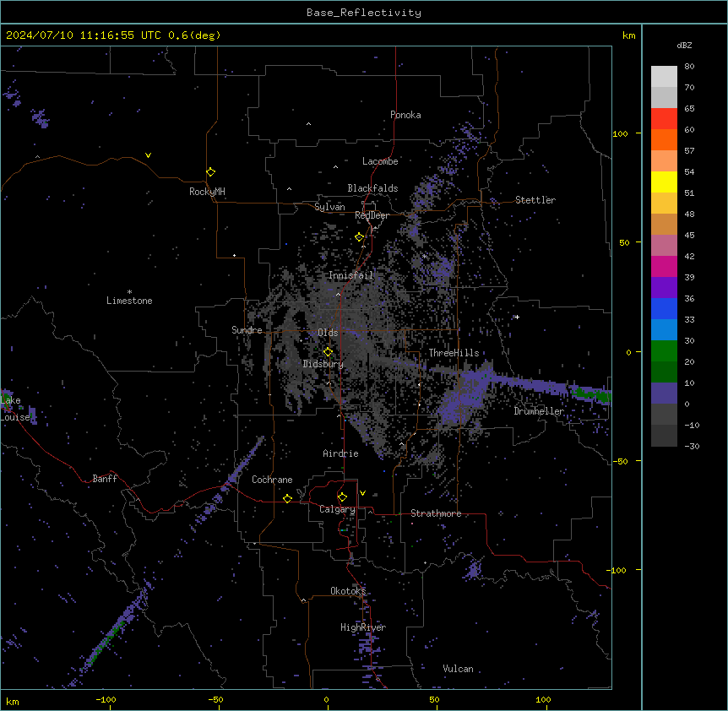Click the Lacombe city label
Screen dimensions: 728x711
point(380,161)
